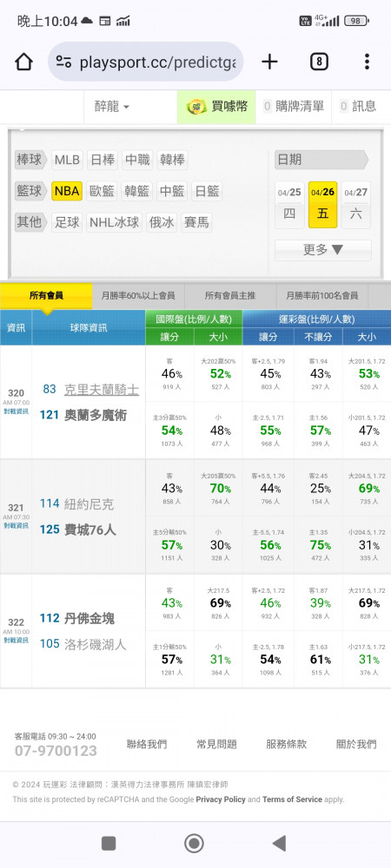Switch to 所有會員主推 tab

pyautogui.click(x=230, y=296)
